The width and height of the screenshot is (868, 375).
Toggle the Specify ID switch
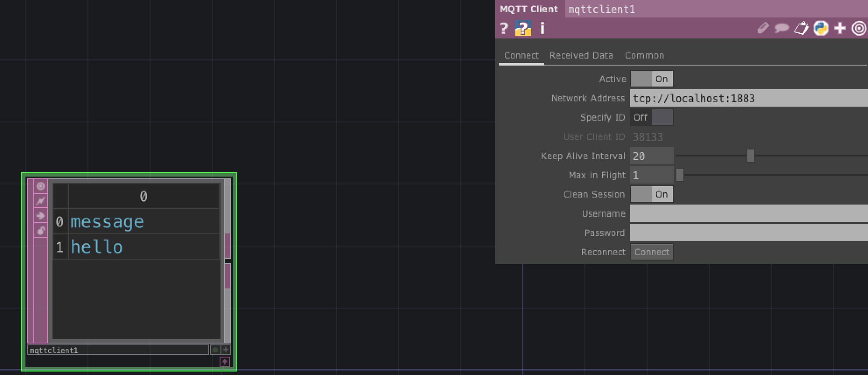651,118
